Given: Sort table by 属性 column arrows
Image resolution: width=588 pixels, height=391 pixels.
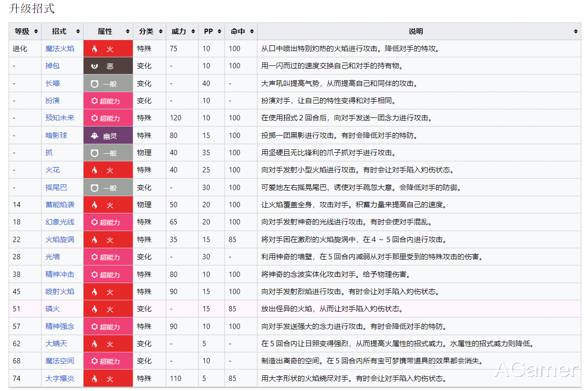Looking at the screenshot, I should [128, 32].
